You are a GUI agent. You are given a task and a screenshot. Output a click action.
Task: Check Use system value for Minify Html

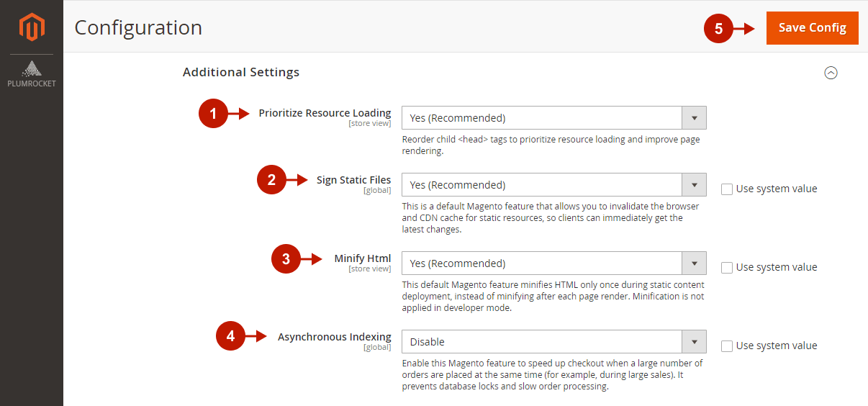point(727,268)
